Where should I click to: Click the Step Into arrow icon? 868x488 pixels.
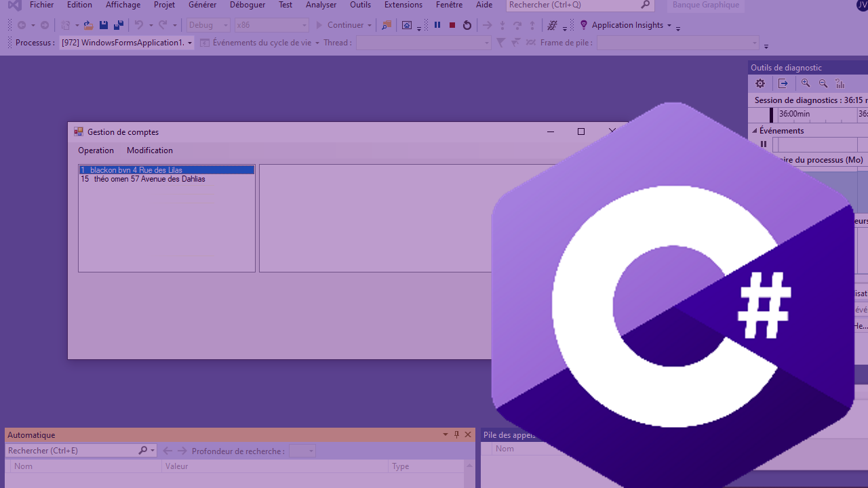point(502,25)
